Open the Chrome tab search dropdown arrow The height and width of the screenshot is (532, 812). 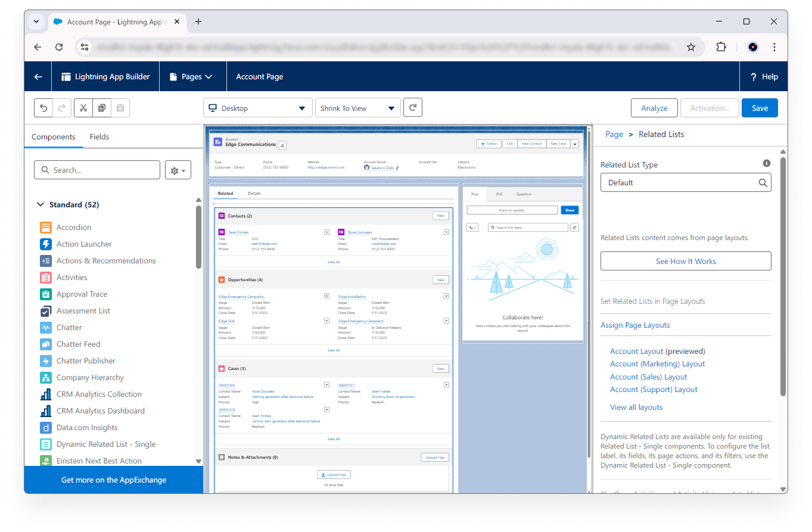36,21
